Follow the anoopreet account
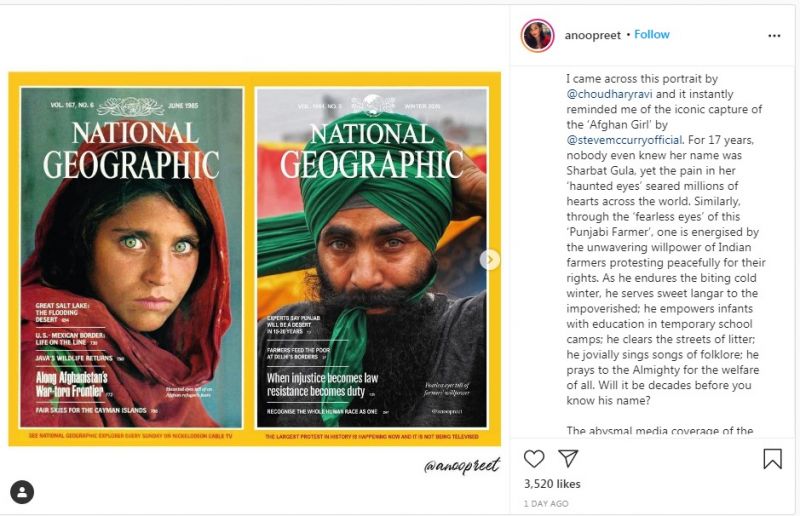Screen dimensions: 800x516 click(652, 34)
